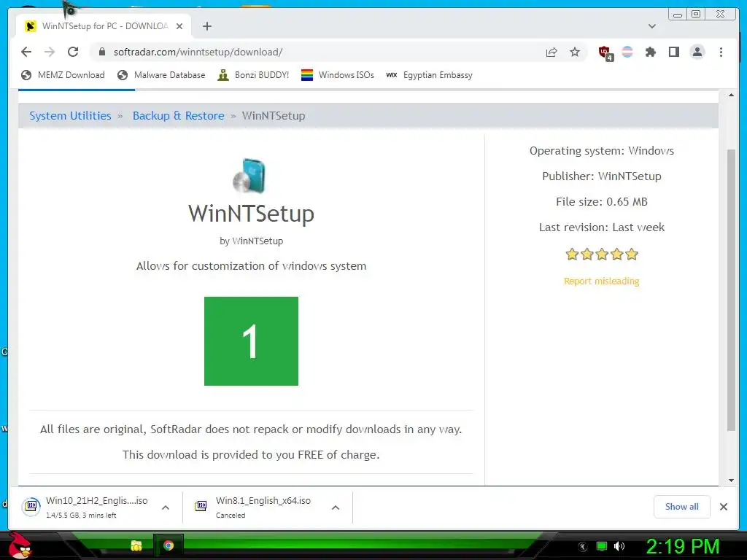Open the Malware Database bookmark

(x=161, y=75)
